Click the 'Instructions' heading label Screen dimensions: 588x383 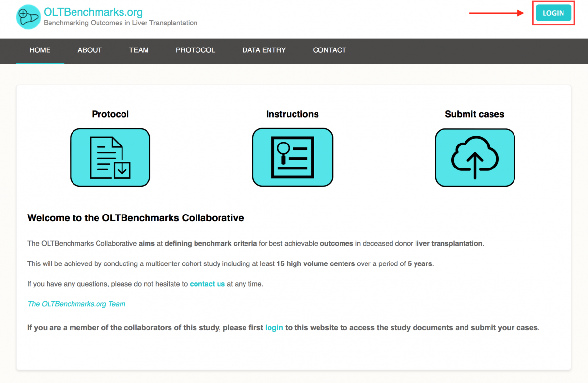(292, 114)
